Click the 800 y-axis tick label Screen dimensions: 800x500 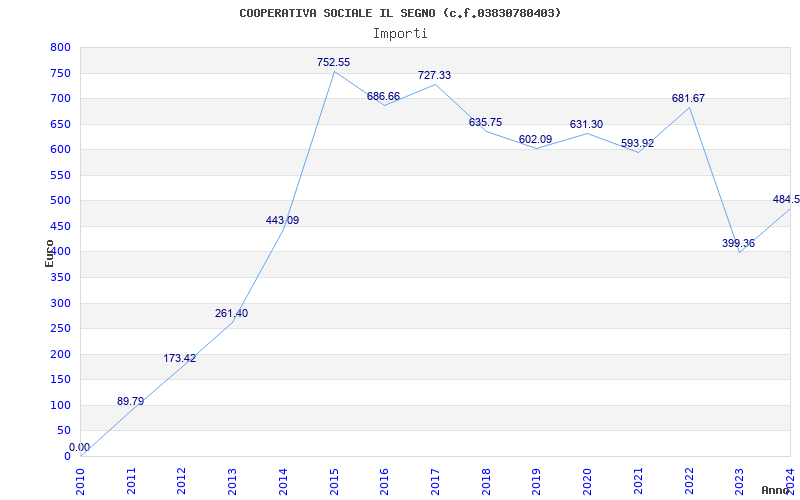click(60, 47)
